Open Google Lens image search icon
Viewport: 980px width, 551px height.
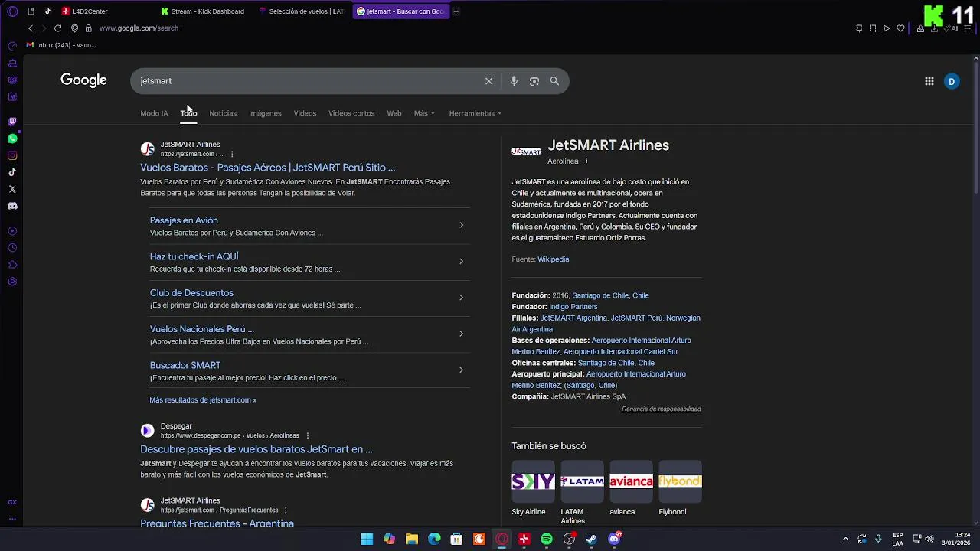coord(534,81)
